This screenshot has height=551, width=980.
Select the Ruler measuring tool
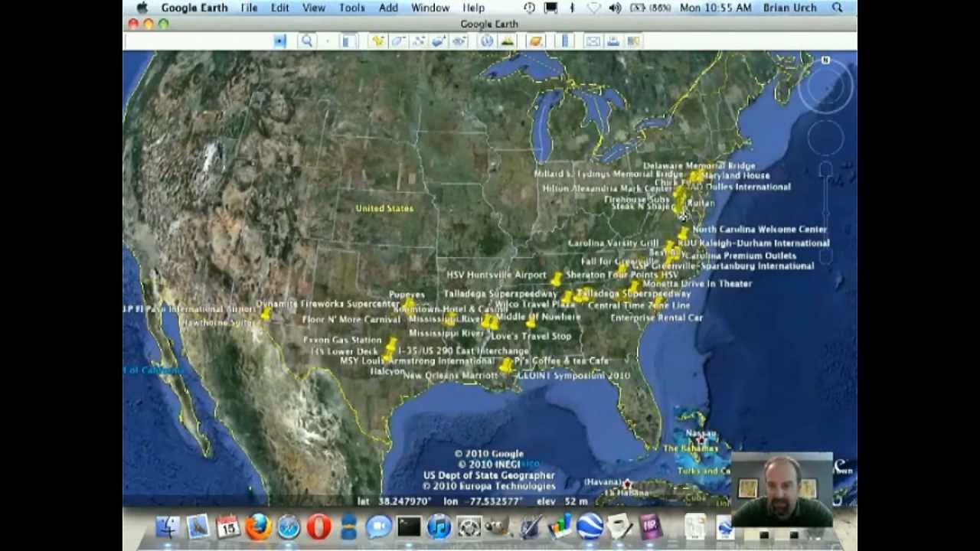tap(566, 41)
